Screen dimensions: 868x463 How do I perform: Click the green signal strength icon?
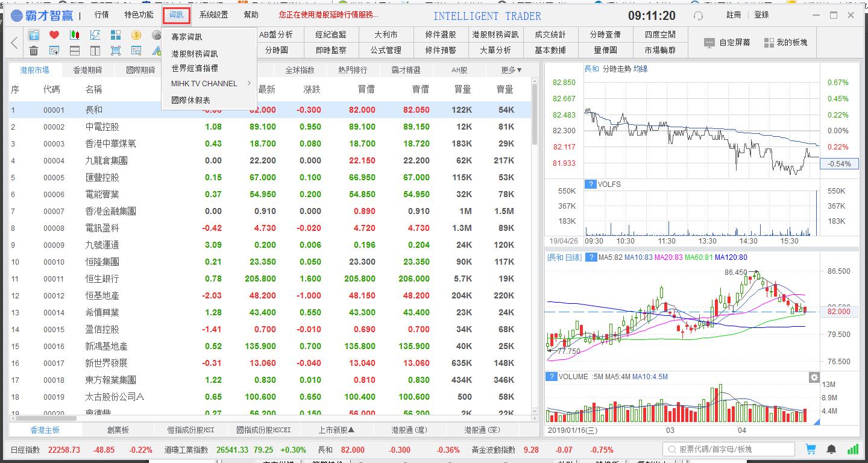853,450
